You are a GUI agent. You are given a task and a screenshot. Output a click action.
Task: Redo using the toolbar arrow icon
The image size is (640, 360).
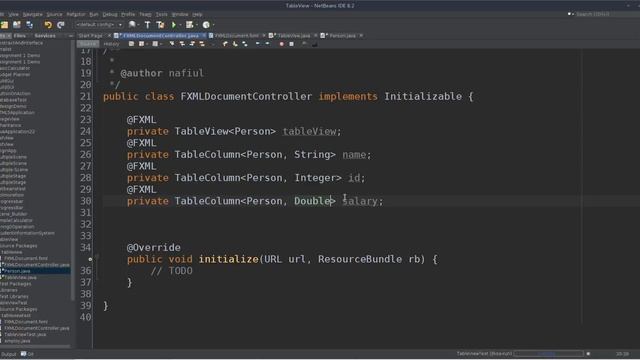(61, 25)
